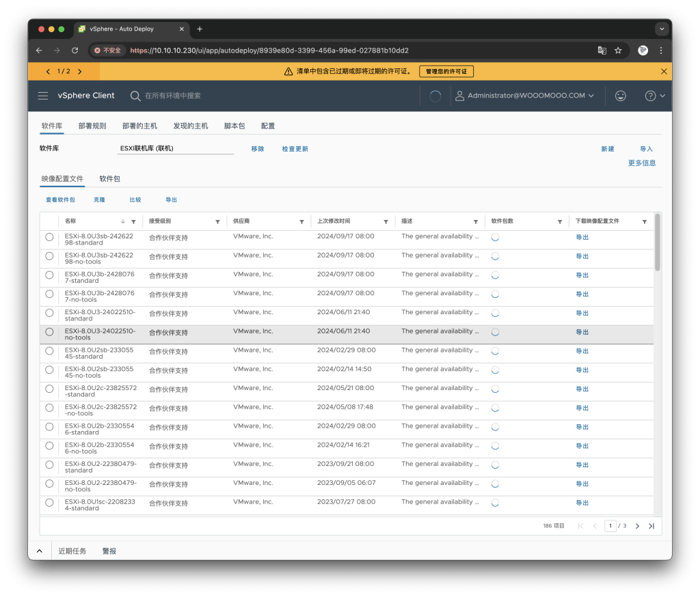Switch to the 部署的主机 tab

(x=139, y=126)
